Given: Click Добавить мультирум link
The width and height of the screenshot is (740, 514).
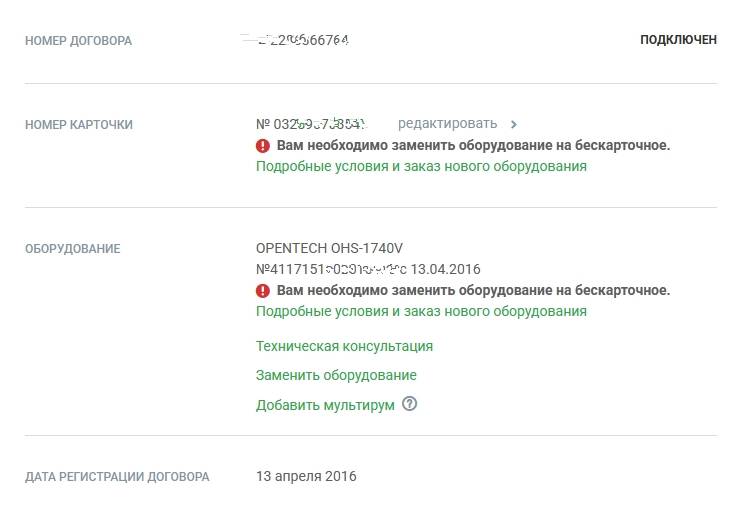Looking at the screenshot, I should click(x=325, y=405).
